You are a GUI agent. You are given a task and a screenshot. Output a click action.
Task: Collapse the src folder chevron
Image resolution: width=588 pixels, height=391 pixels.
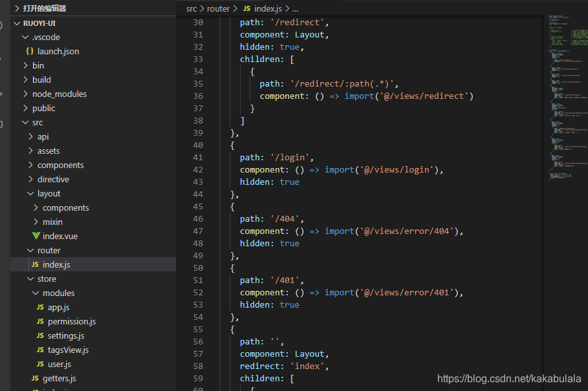pos(25,122)
